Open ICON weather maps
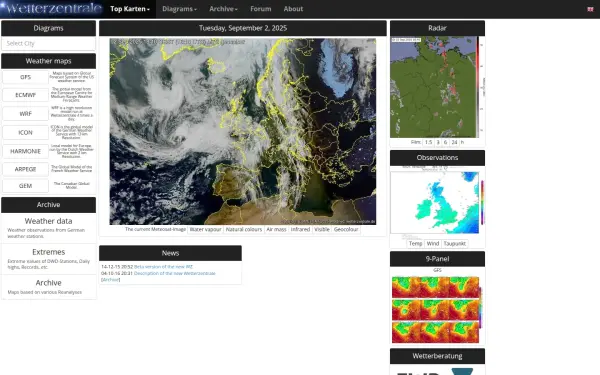The width and height of the screenshot is (600, 375). 26,132
